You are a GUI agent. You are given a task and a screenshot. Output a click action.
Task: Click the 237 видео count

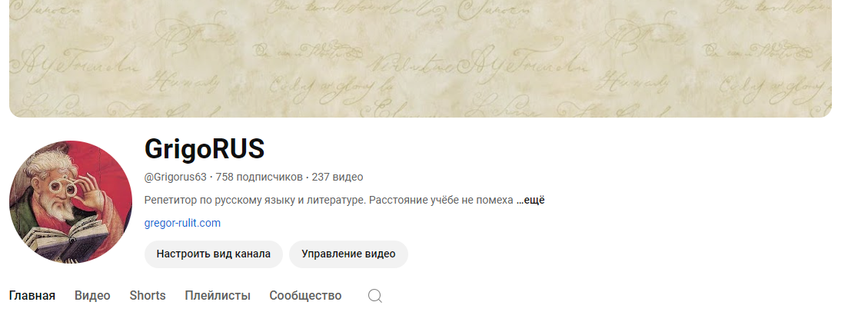tap(337, 177)
